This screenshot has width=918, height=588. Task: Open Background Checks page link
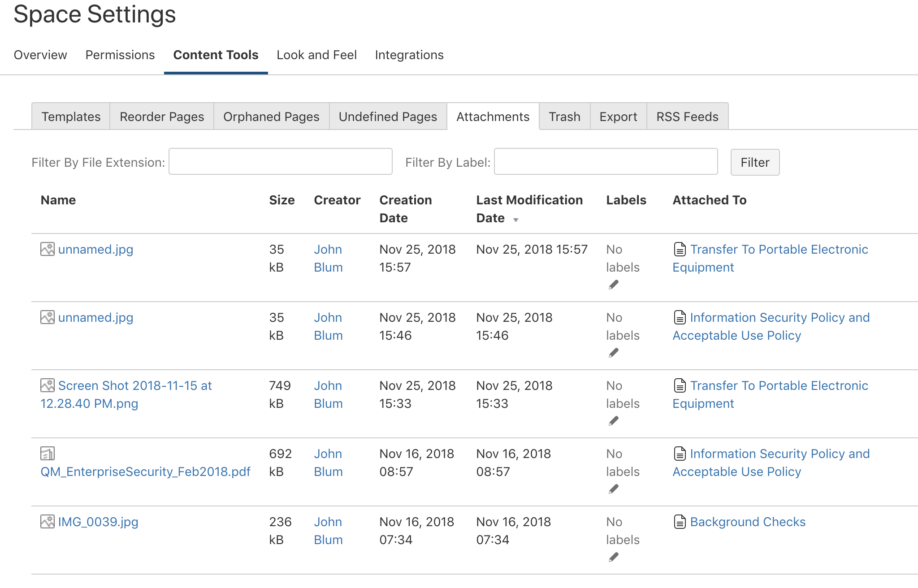click(748, 522)
